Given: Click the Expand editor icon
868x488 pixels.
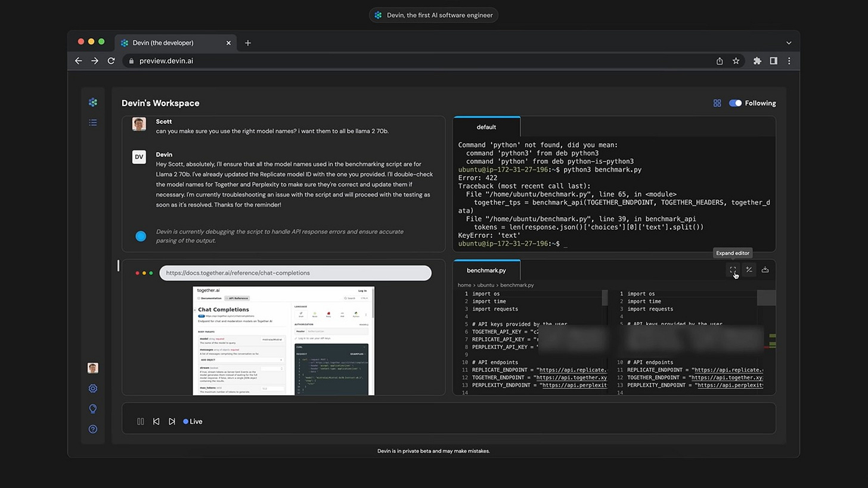Looking at the screenshot, I should click(x=733, y=270).
